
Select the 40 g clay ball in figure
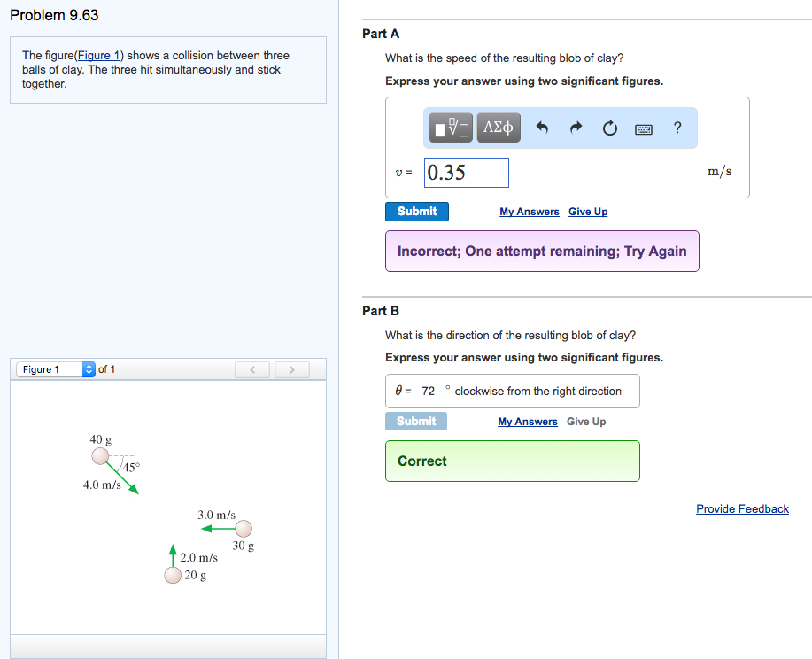point(99,456)
